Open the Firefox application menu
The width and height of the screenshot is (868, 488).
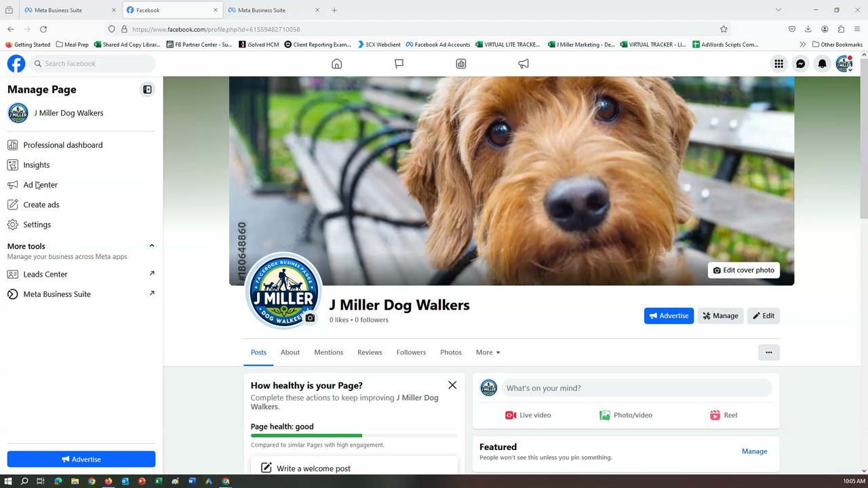857,29
